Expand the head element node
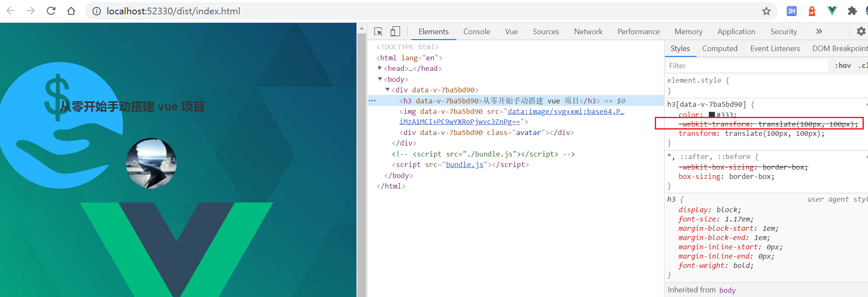The width and height of the screenshot is (868, 297). click(x=380, y=68)
